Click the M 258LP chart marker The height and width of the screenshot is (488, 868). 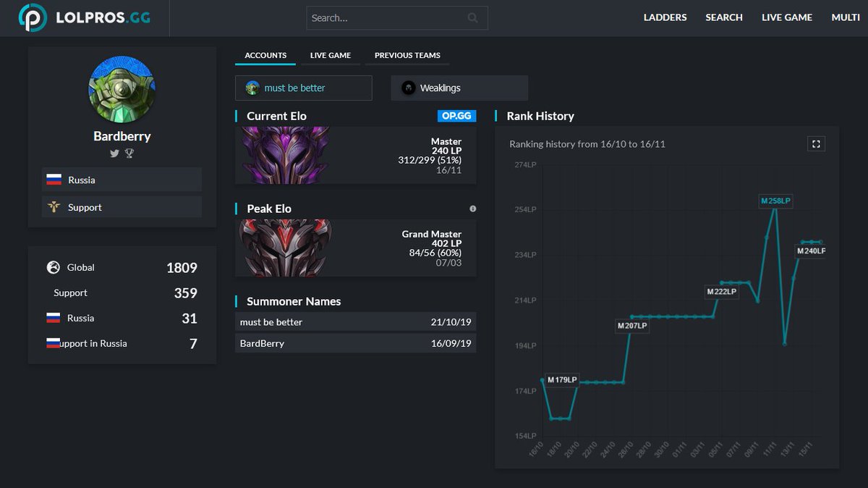click(x=776, y=201)
